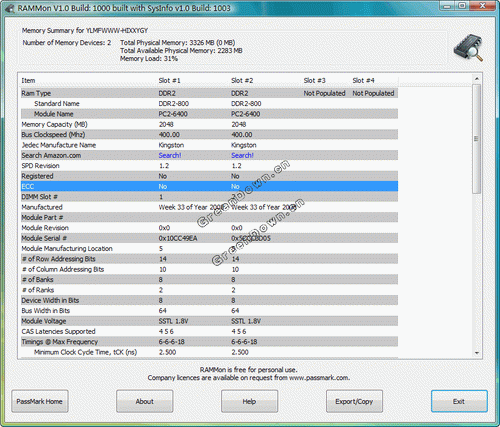Select the Module Voltage row
Image resolution: width=500 pixels, height=427 pixels.
pyautogui.click(x=209, y=321)
